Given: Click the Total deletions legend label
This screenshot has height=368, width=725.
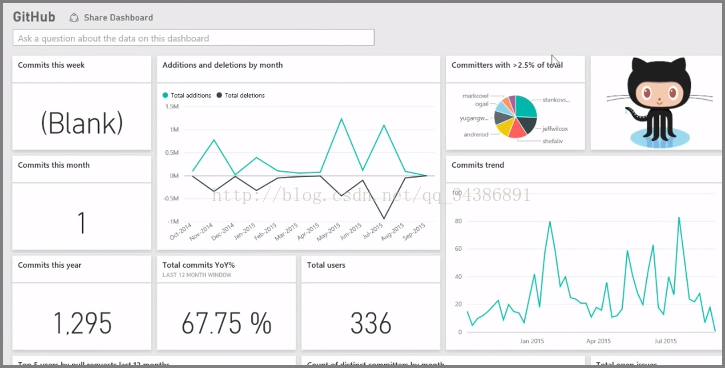Looking at the screenshot, I should 245,95.
